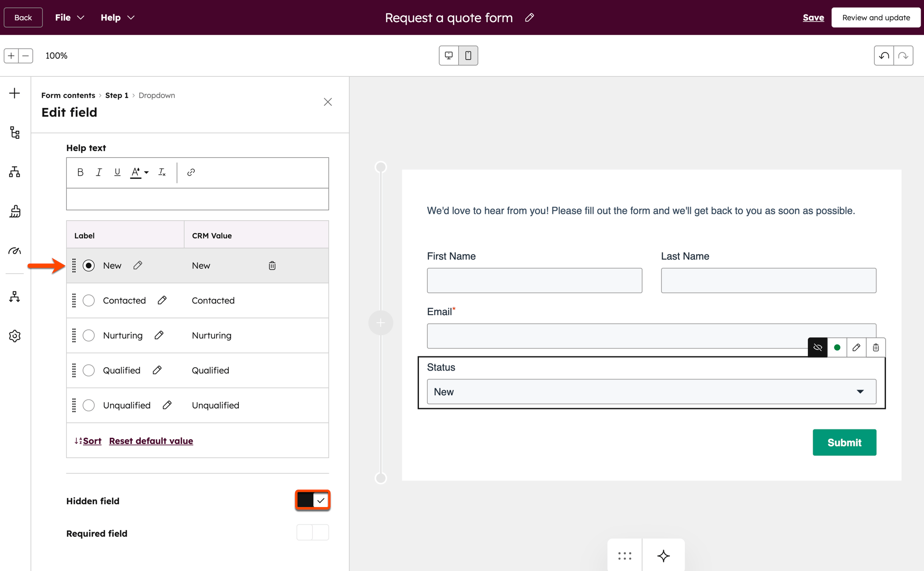This screenshot has width=924, height=571.
Task: Click the undo arrow icon
Action: [884, 55]
